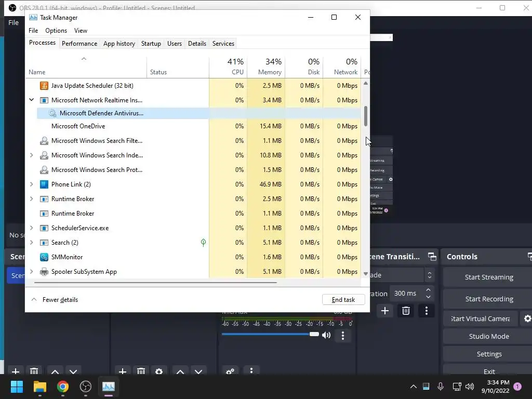This screenshot has height=399, width=532.
Task: Open Task Manager Options menu
Action: click(56, 31)
